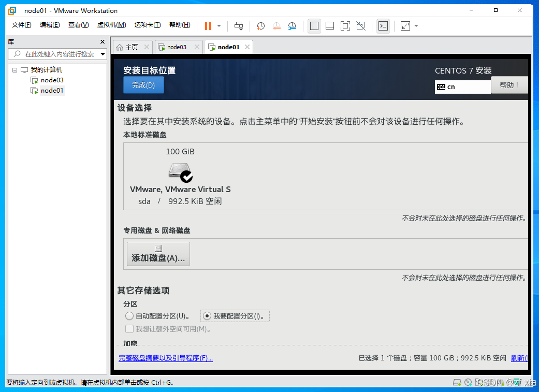
Task: Switch to Unity mode icon
Action: tap(361, 26)
